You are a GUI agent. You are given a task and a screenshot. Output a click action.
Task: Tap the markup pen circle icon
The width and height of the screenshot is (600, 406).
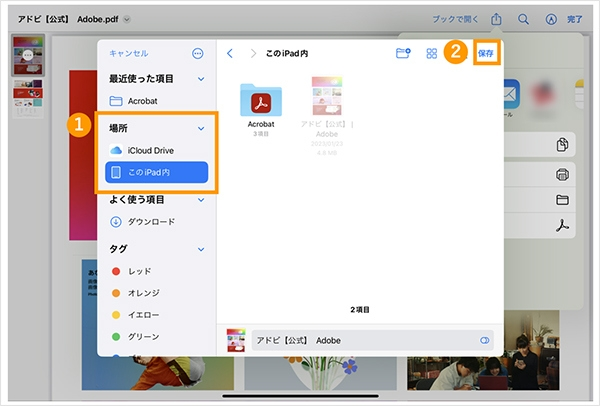click(x=551, y=19)
